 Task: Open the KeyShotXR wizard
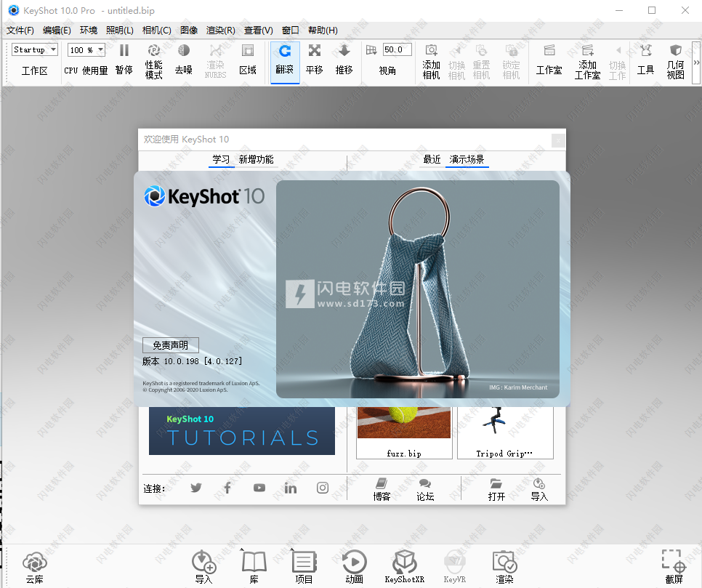coord(404,568)
